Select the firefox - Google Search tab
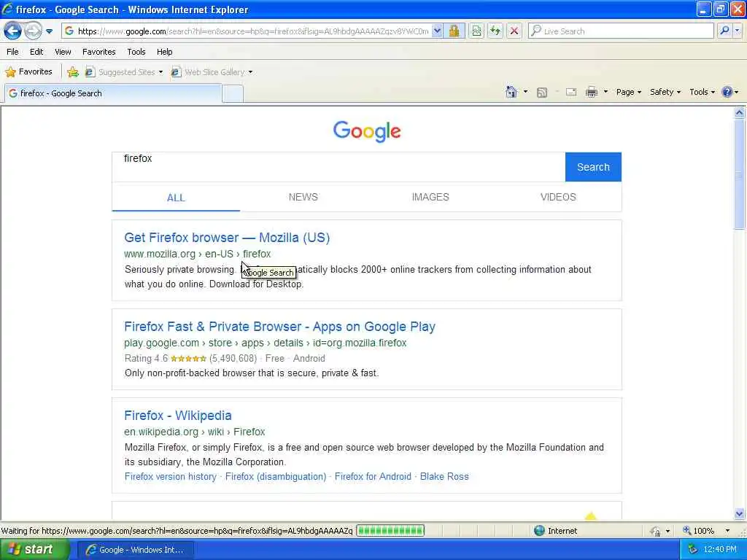 [x=113, y=93]
